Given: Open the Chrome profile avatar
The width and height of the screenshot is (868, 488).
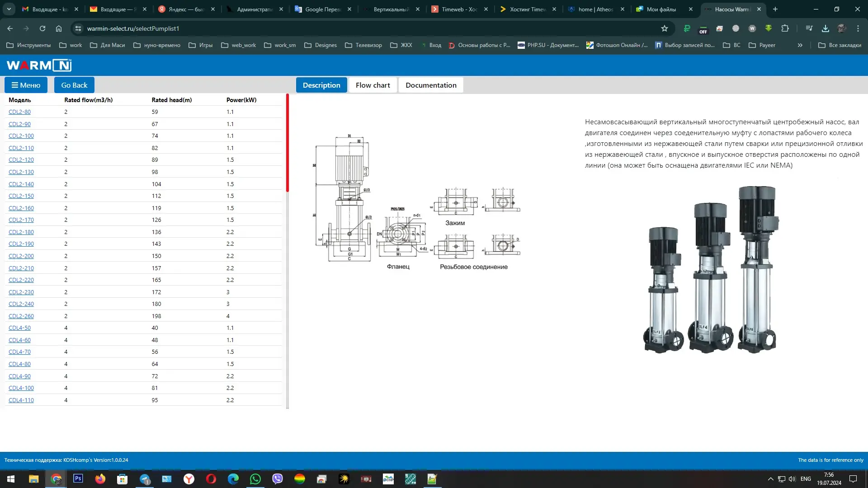Looking at the screenshot, I should click(842, 28).
